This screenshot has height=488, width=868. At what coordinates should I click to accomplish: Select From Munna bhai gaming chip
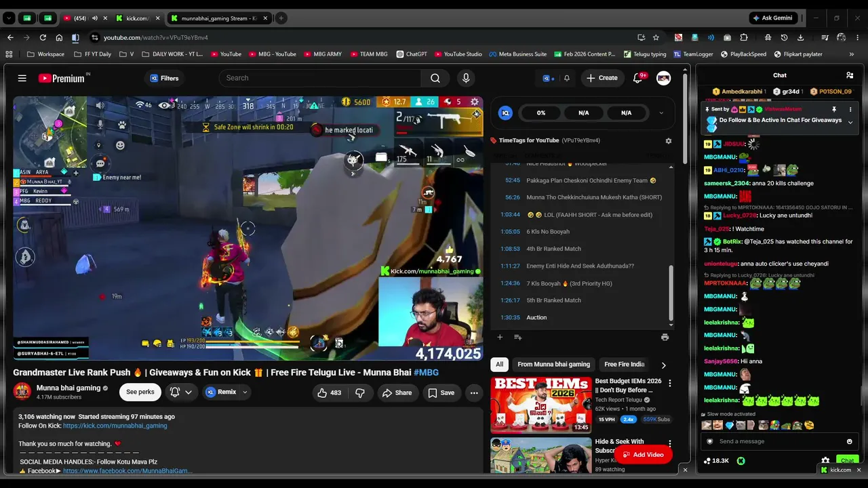pyautogui.click(x=553, y=364)
